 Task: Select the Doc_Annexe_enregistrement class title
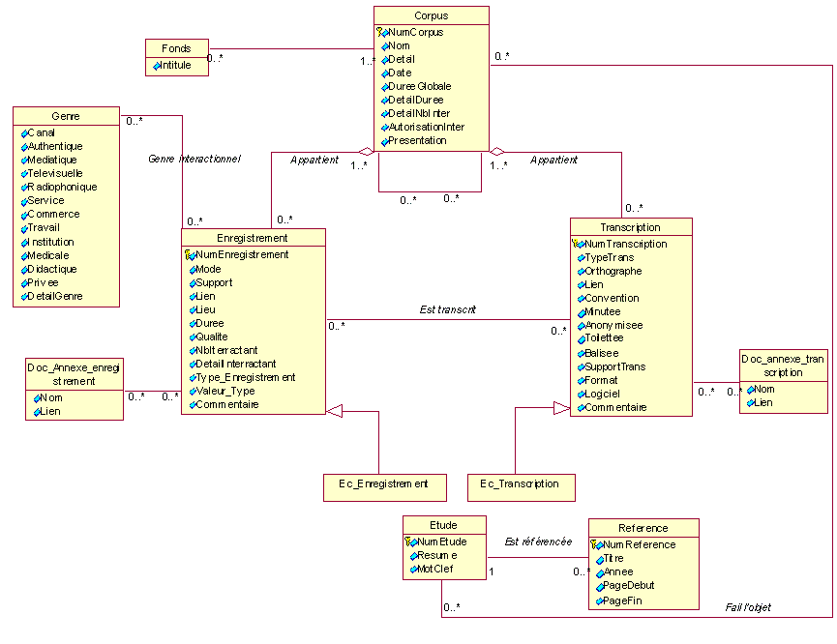75,374
